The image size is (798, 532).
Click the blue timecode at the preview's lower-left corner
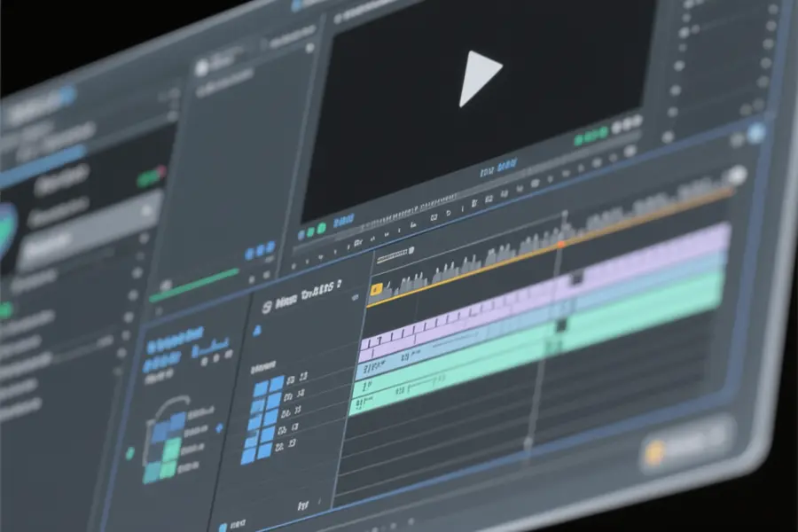pos(343,222)
